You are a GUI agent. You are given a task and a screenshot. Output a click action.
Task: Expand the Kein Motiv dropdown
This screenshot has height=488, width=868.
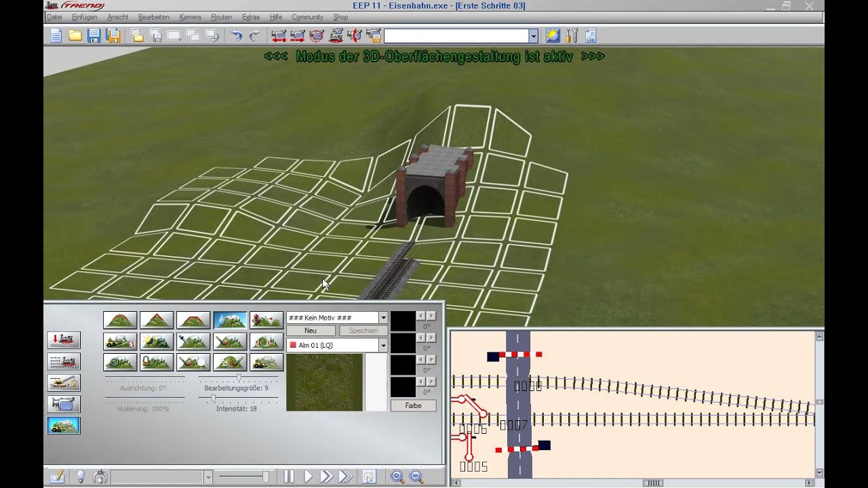click(383, 318)
